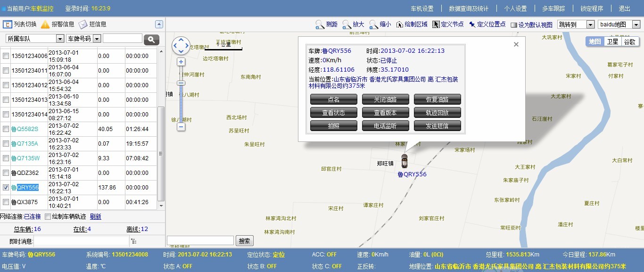Viewport: 644px width, 272px height.
Task: Click the 轨迹回放 playback button
Action: click(x=438, y=112)
